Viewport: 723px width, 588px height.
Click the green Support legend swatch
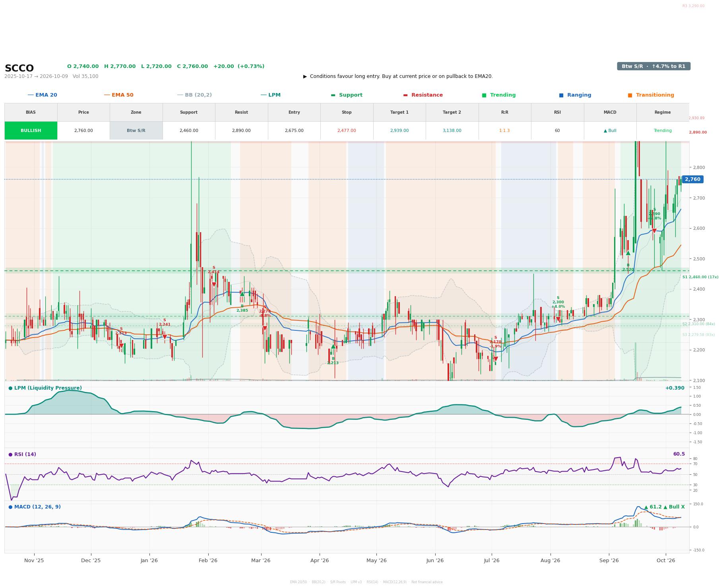(333, 95)
